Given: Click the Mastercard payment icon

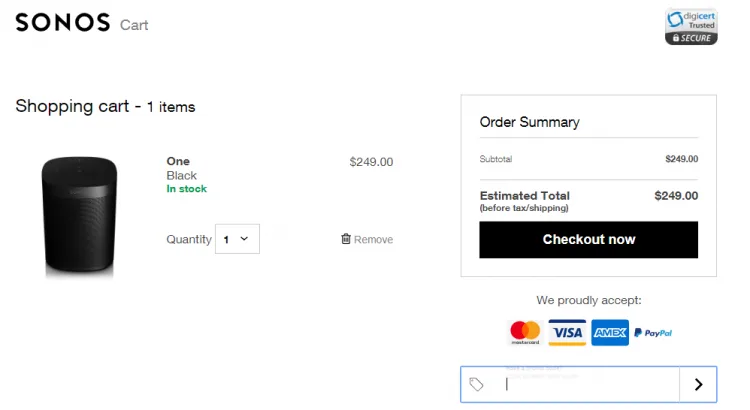Looking at the screenshot, I should [525, 332].
